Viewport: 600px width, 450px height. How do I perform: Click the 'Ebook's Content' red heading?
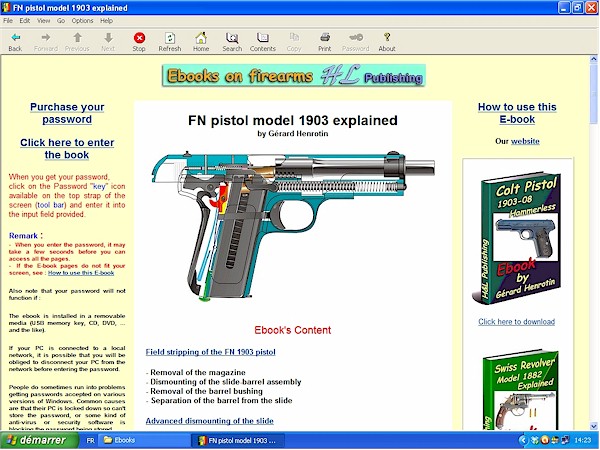coord(293,330)
